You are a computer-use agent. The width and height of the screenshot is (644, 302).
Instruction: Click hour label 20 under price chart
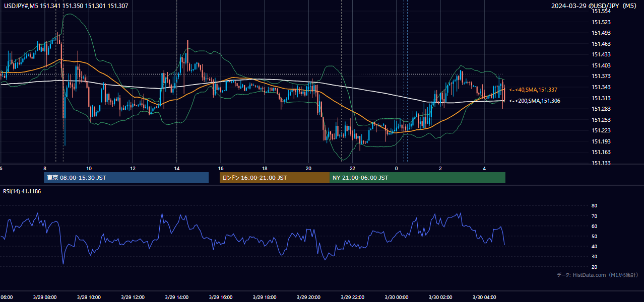coord(308,168)
